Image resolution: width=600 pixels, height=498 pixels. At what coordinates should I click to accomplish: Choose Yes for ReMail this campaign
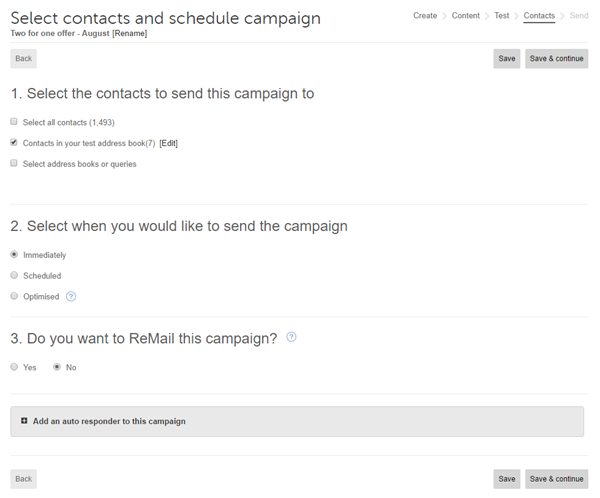pos(14,367)
